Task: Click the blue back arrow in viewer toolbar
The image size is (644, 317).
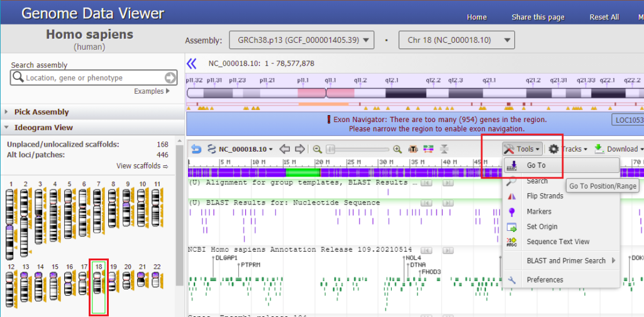Action: coord(196,149)
